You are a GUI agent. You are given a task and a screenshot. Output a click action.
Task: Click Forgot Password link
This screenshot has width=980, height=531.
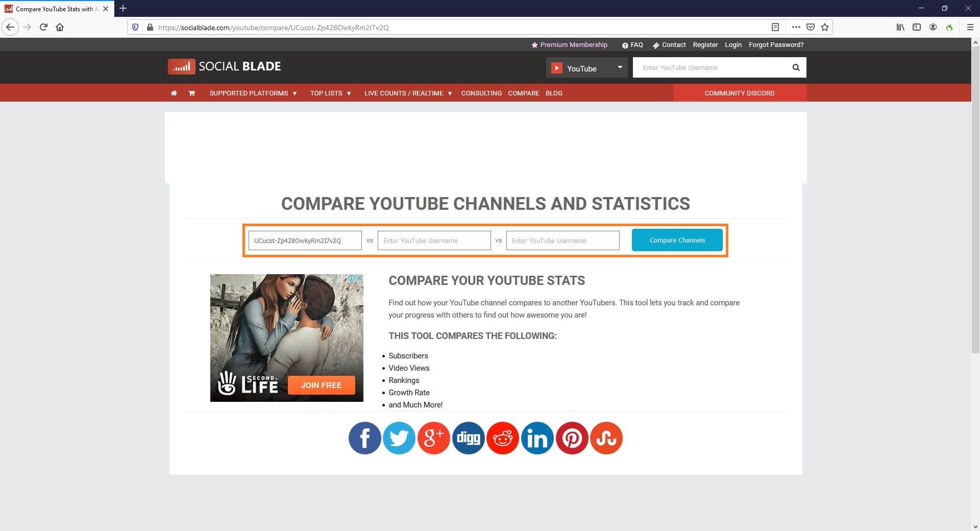point(776,45)
